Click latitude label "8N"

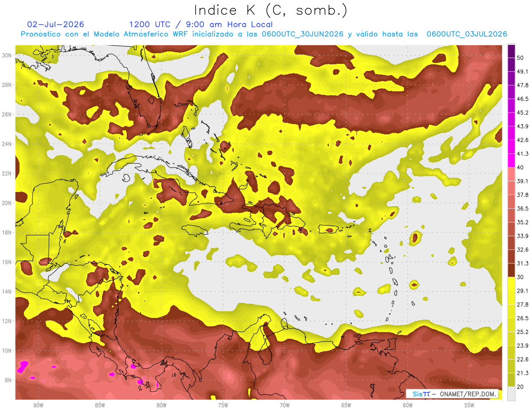click(8, 380)
